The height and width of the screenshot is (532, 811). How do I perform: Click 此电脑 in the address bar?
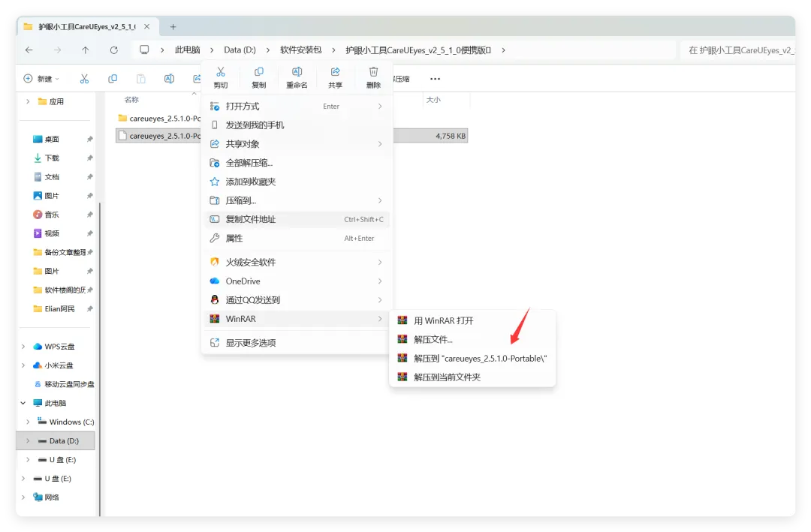pyautogui.click(x=187, y=50)
